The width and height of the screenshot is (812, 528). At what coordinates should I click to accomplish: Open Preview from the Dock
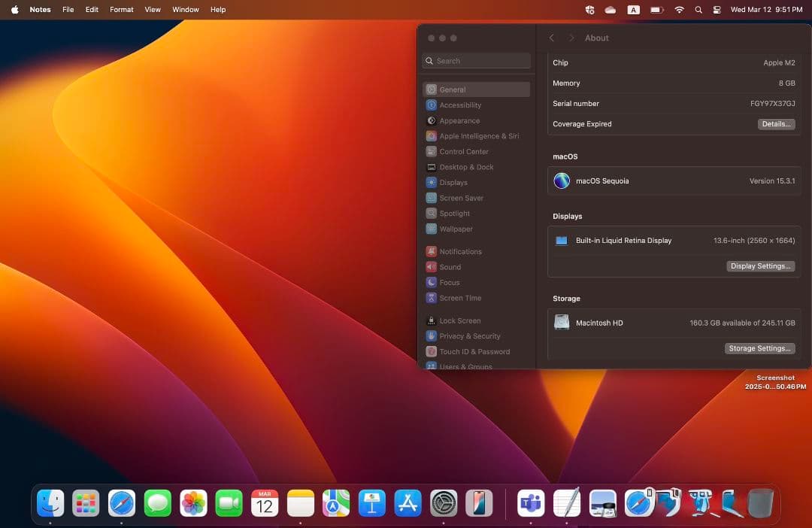point(603,503)
